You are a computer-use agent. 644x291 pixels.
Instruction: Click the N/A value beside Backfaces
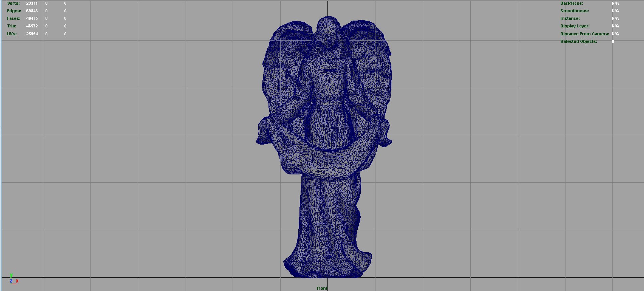point(615,3)
